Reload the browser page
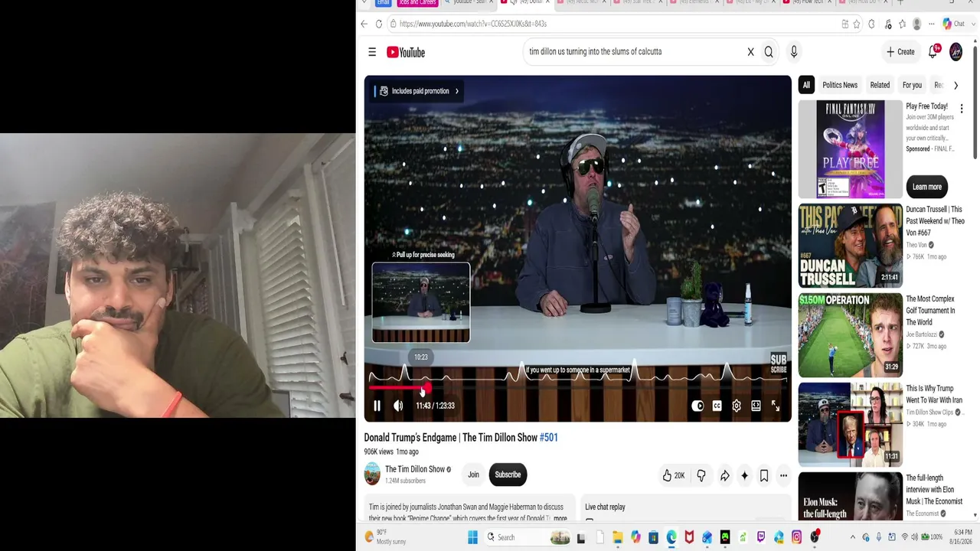Viewport: 980px width, 551px height. coord(378,24)
